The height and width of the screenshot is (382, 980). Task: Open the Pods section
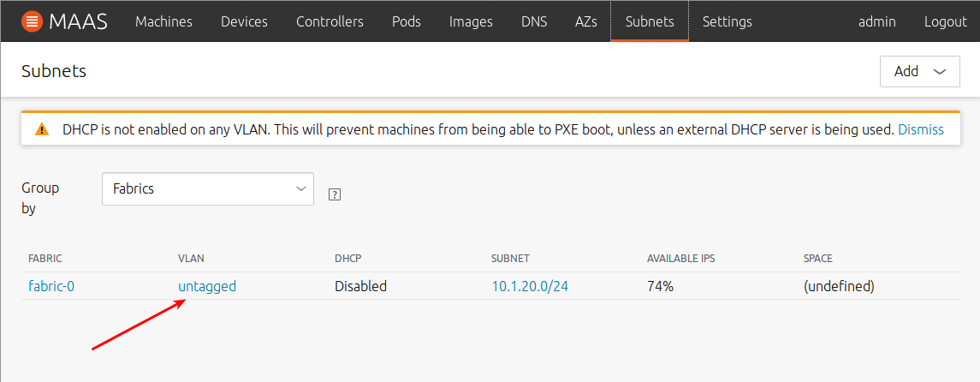[x=407, y=21]
